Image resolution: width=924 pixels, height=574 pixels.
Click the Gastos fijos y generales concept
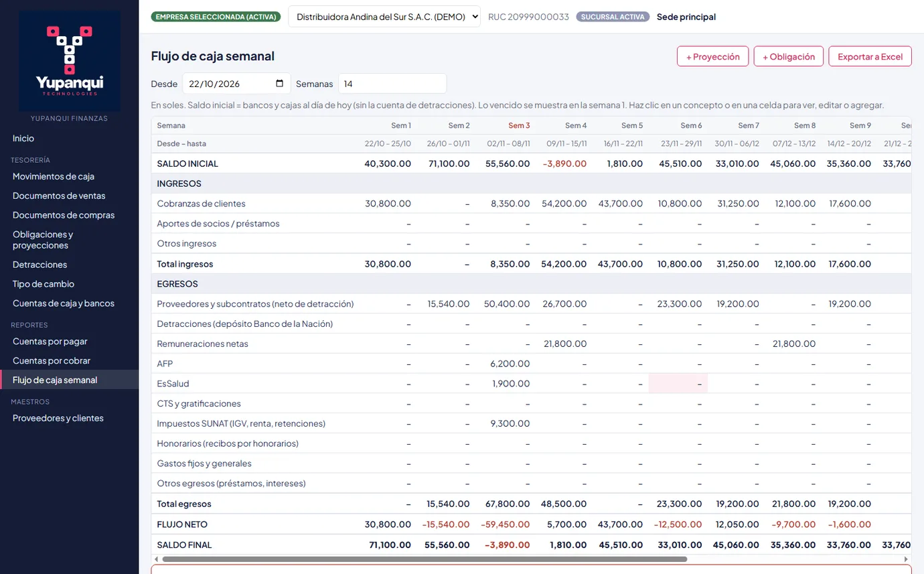pos(204,463)
